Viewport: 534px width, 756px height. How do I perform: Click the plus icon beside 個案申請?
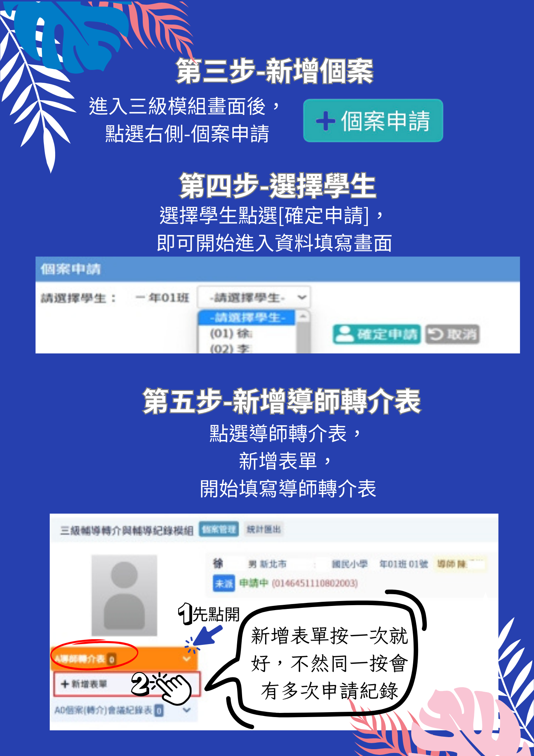point(325,121)
